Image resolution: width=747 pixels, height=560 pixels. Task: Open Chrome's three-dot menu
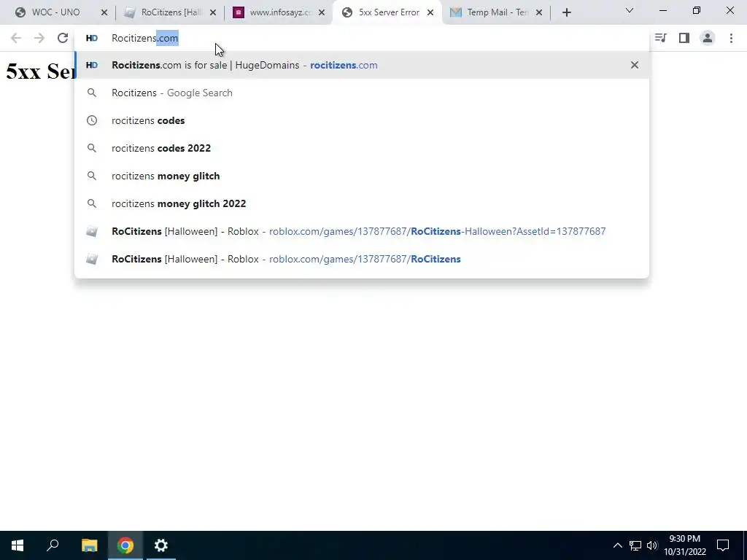(x=731, y=38)
